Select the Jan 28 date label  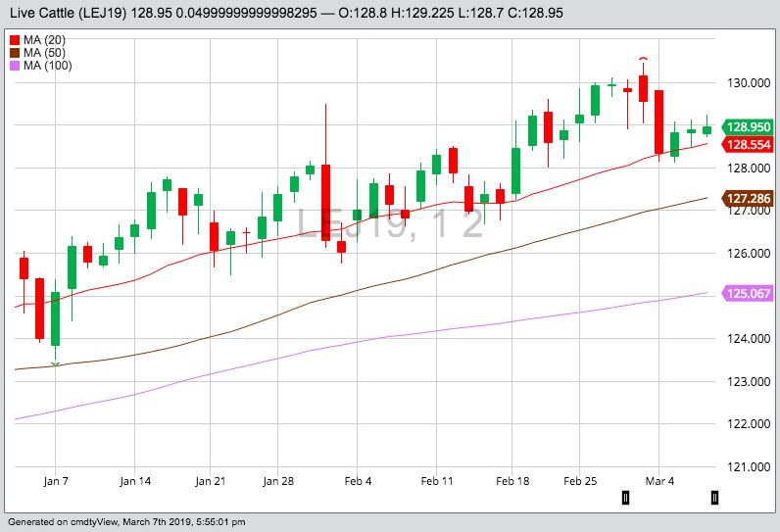pyautogui.click(x=278, y=481)
